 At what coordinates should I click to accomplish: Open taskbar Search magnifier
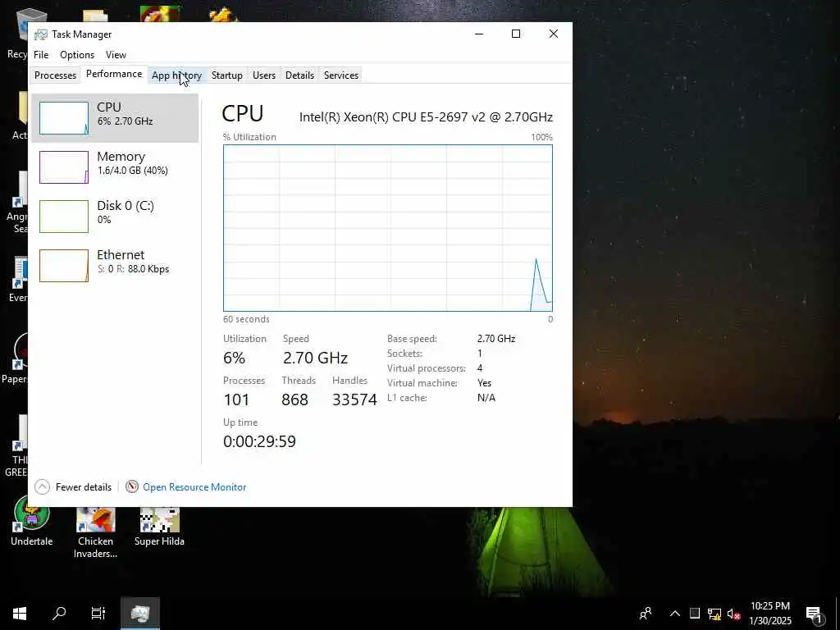[x=59, y=614]
